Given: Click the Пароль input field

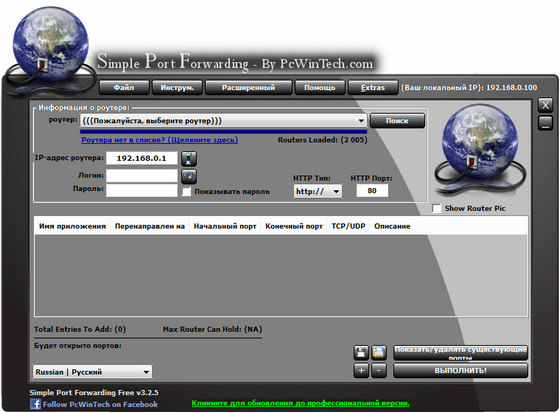Looking at the screenshot, I should tap(142, 190).
